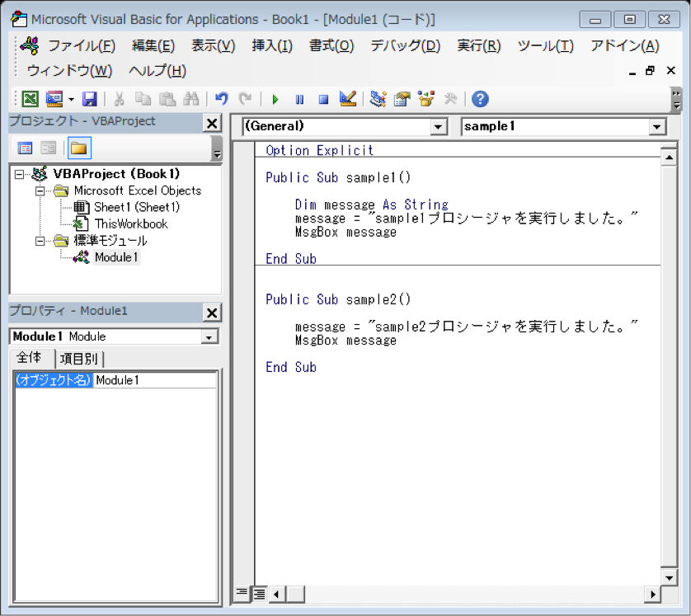
Task: Select Sheet1 (Sheet1) in project tree
Action: (x=137, y=207)
